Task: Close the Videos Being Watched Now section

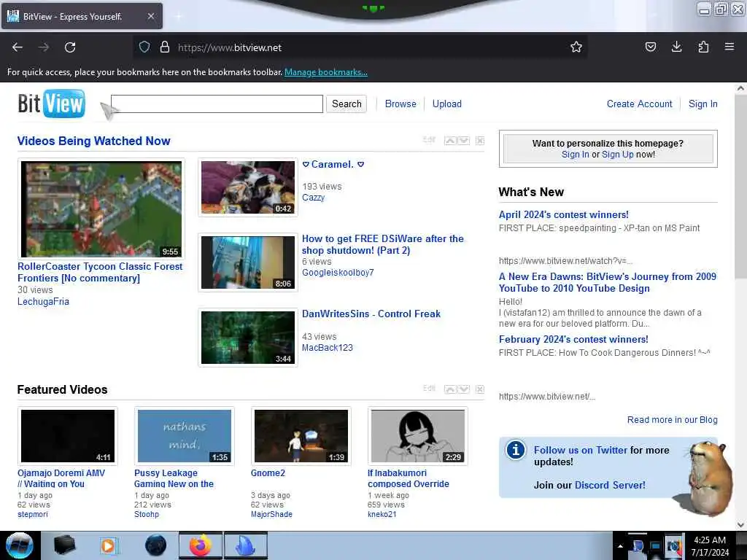Action: [x=480, y=141]
